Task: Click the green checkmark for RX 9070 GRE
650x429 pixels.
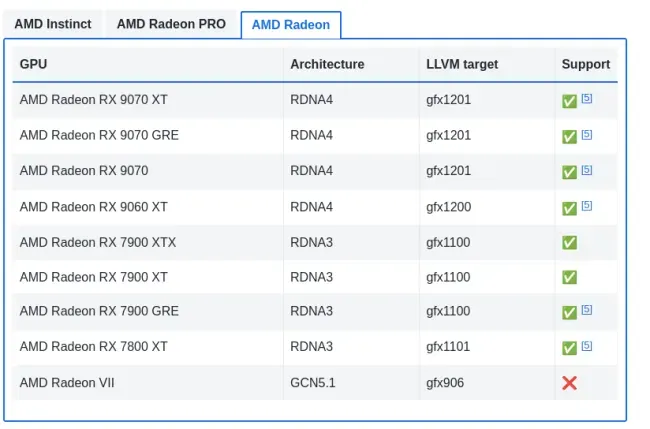Action: (569, 137)
